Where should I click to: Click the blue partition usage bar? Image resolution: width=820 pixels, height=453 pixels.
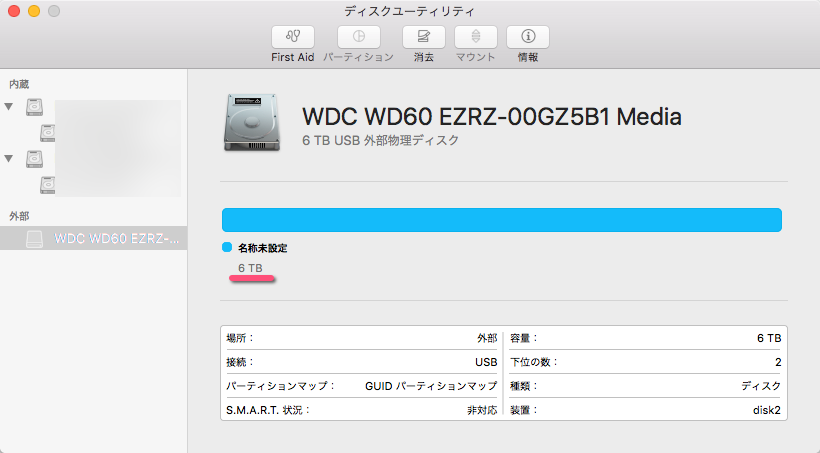click(x=502, y=220)
